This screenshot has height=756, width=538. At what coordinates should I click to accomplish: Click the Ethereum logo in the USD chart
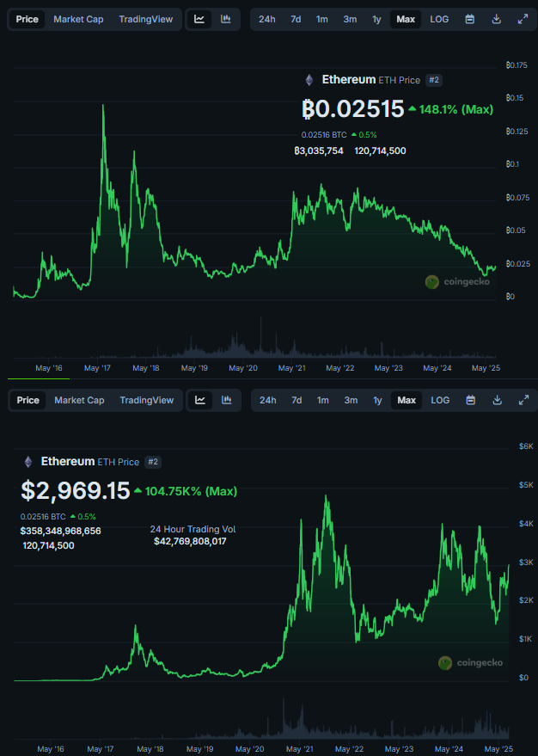pyautogui.click(x=28, y=462)
